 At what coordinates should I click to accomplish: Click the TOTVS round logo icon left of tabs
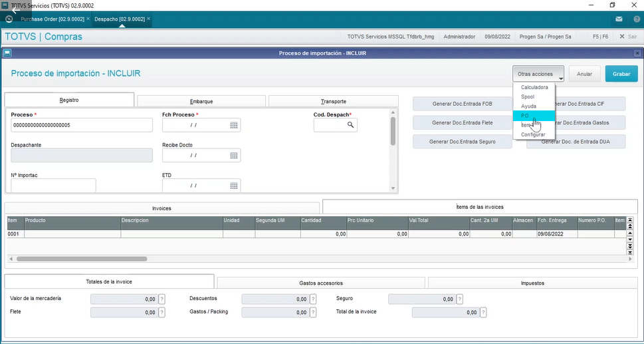[x=9, y=19]
